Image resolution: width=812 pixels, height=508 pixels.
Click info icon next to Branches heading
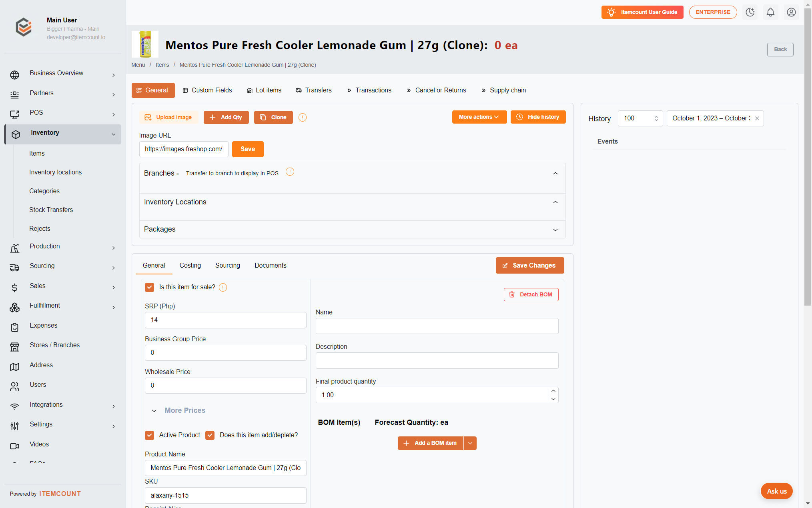290,172
